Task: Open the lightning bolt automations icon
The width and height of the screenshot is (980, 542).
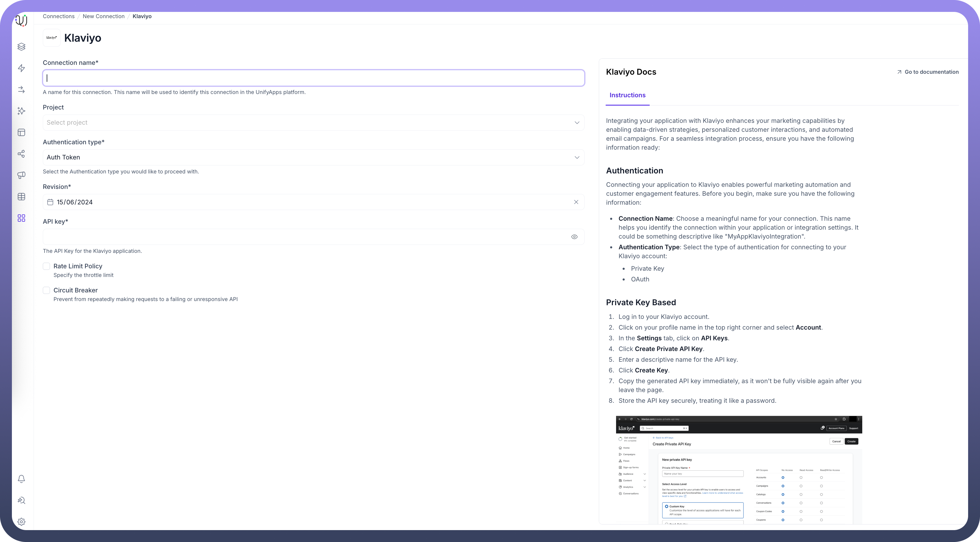Action: coord(21,68)
